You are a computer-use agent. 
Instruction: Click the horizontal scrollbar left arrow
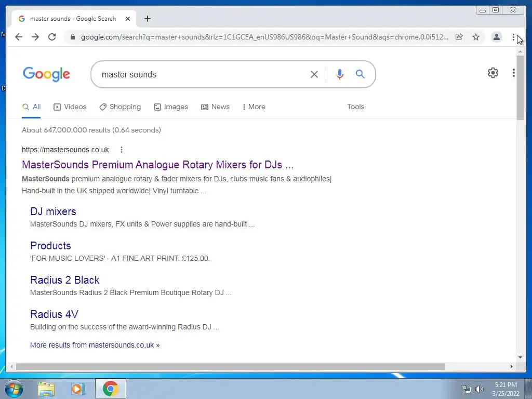pos(11,366)
